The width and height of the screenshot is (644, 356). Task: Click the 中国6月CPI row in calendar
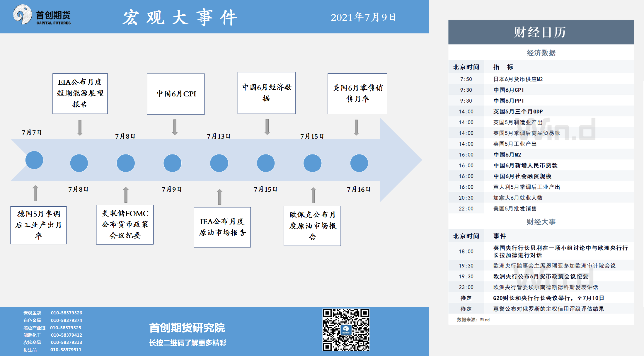508,90
